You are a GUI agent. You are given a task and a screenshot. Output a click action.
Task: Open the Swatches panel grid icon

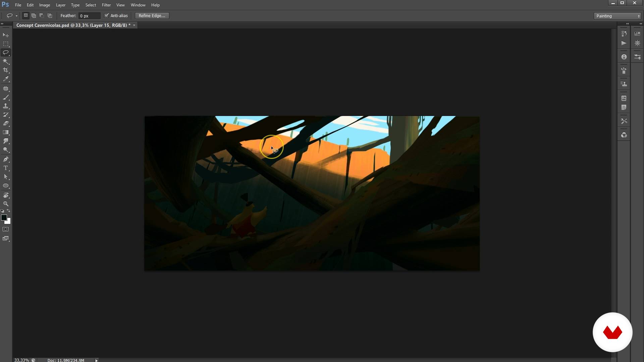(637, 34)
